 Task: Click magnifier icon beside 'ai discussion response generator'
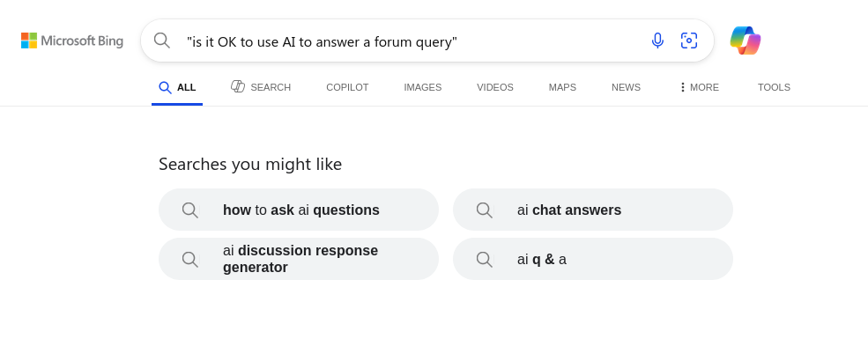189,259
